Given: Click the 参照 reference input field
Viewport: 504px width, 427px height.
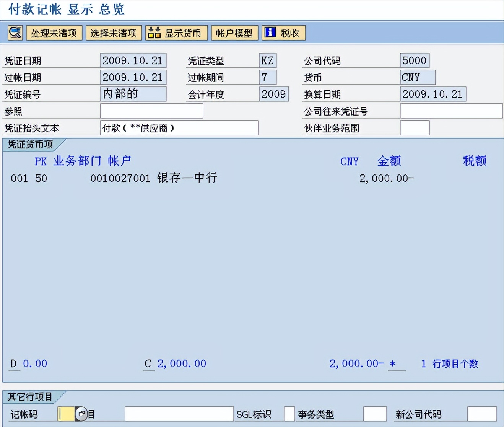Looking at the screenshot, I should click(151, 111).
